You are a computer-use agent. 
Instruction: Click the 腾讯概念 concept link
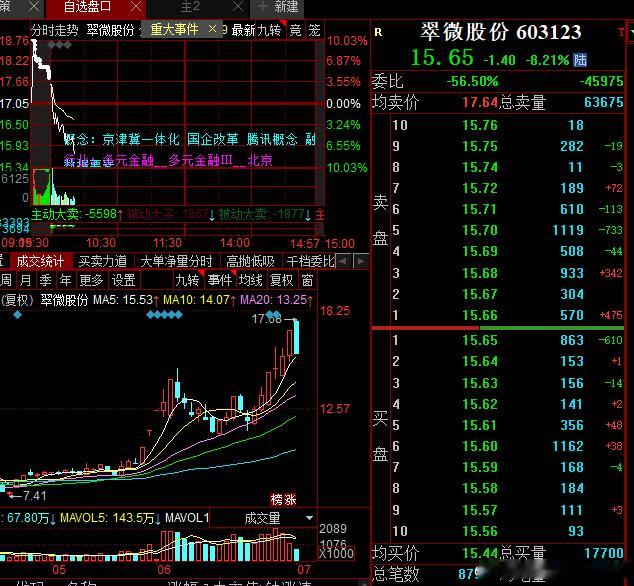[272, 140]
